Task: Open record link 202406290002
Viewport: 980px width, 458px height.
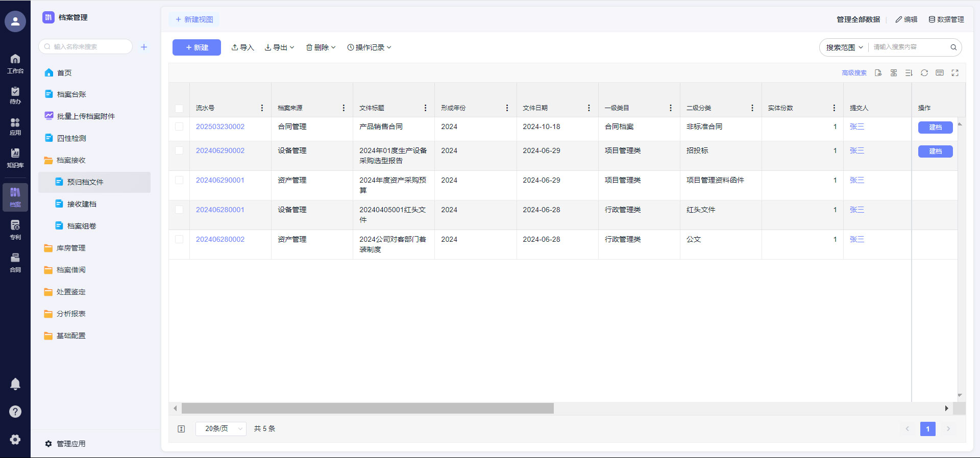Action: tap(220, 150)
